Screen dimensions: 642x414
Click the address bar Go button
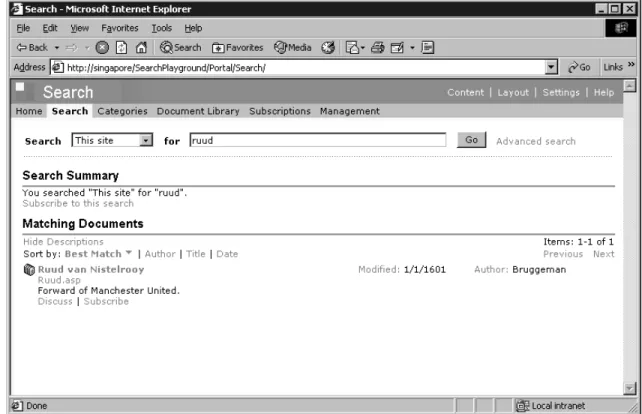(x=579, y=67)
